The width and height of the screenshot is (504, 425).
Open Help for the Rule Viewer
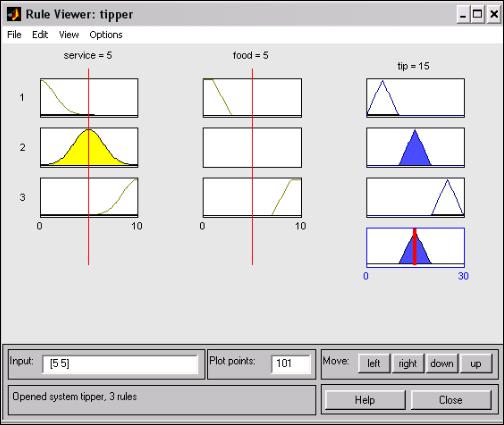tap(365, 400)
